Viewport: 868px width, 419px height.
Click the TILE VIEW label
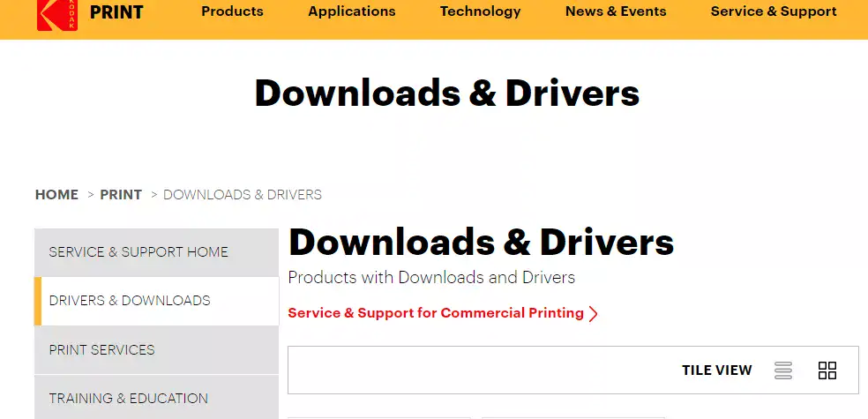pyautogui.click(x=717, y=370)
